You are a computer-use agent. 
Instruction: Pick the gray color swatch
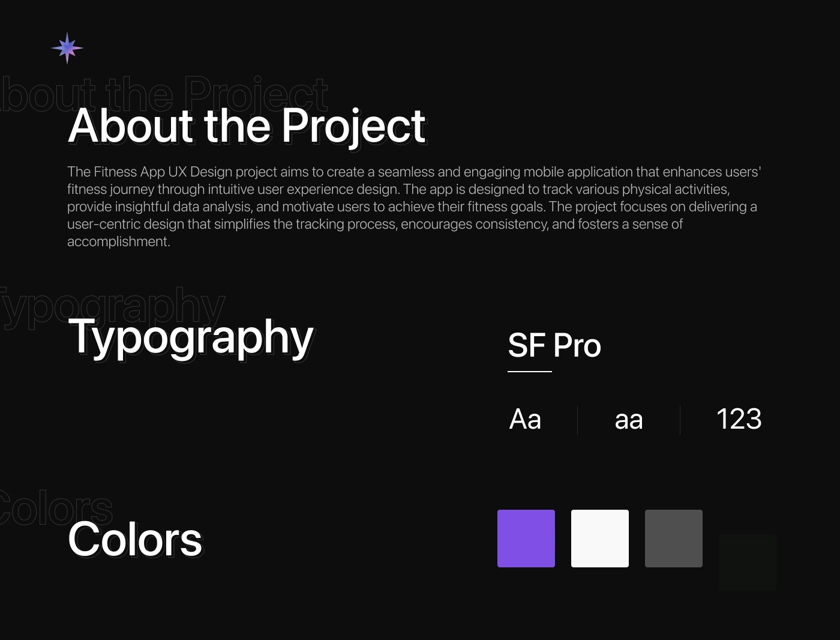(674, 539)
